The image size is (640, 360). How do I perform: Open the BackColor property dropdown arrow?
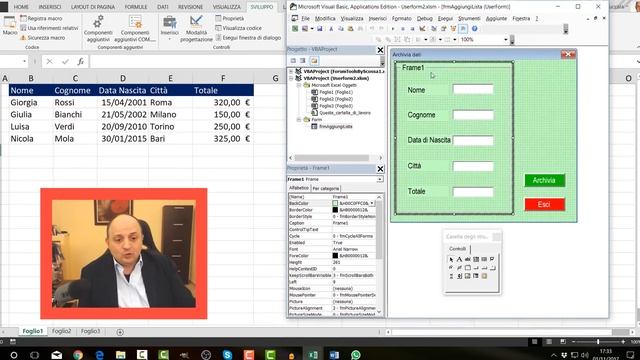coord(372,203)
